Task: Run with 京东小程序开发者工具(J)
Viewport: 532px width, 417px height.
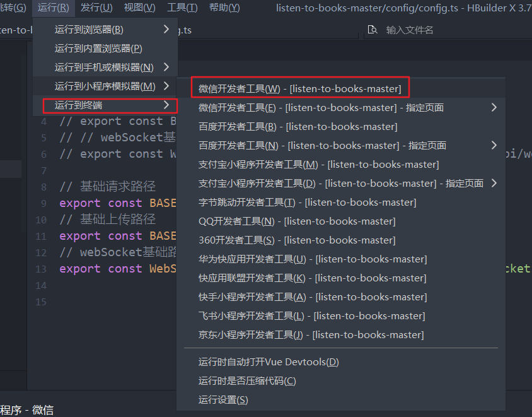Action: point(341,335)
